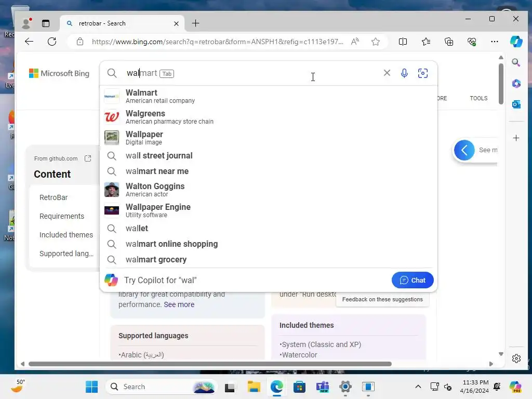Open a new browser tab

tap(195, 23)
